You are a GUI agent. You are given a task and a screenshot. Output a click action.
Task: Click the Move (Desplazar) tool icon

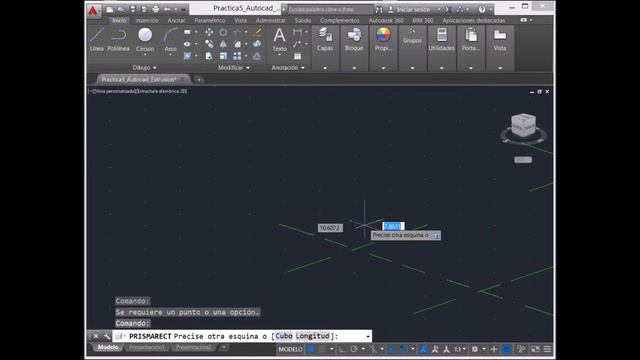coord(209,32)
